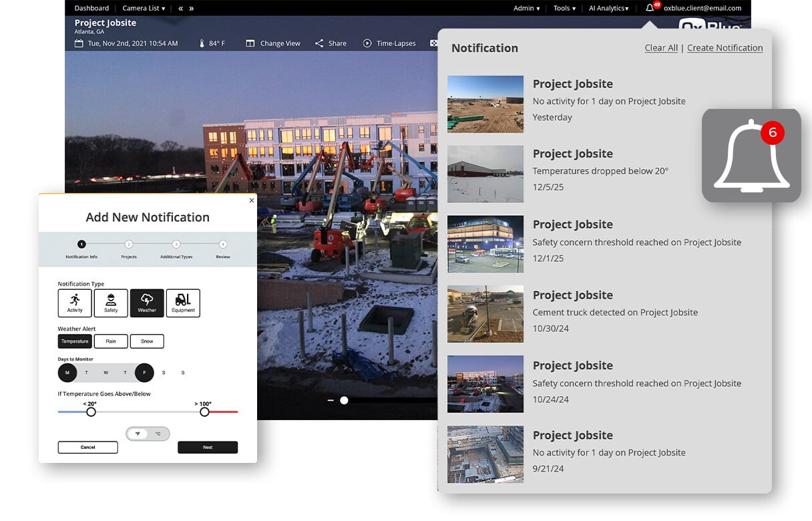Viewport: 812px width, 521px height.
Task: Click the Create Notification link
Action: (x=725, y=48)
